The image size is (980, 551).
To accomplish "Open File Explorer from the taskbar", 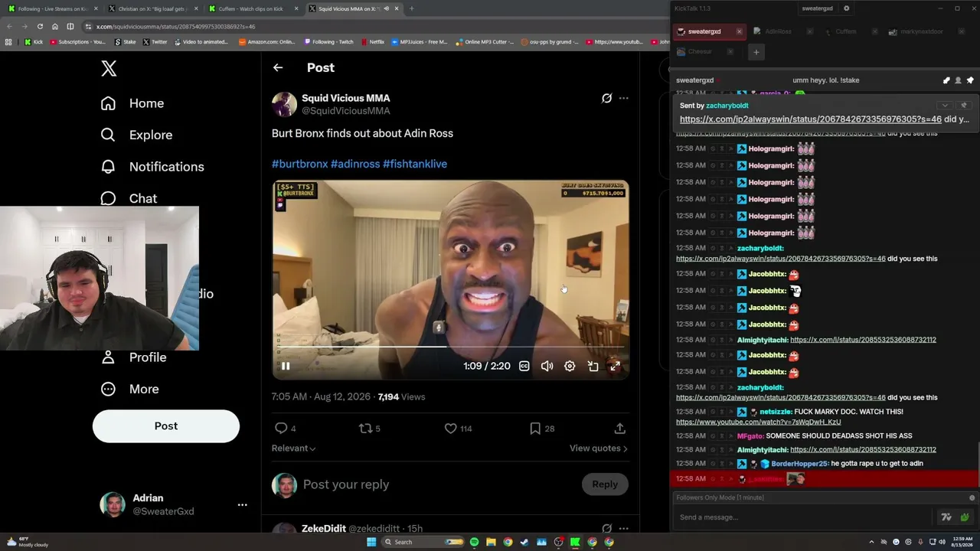I will pos(491,542).
